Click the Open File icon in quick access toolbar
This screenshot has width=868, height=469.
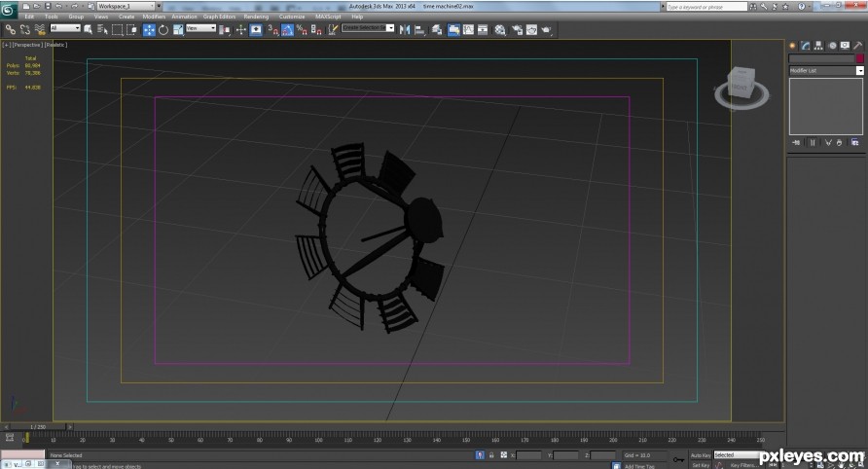pyautogui.click(x=37, y=6)
